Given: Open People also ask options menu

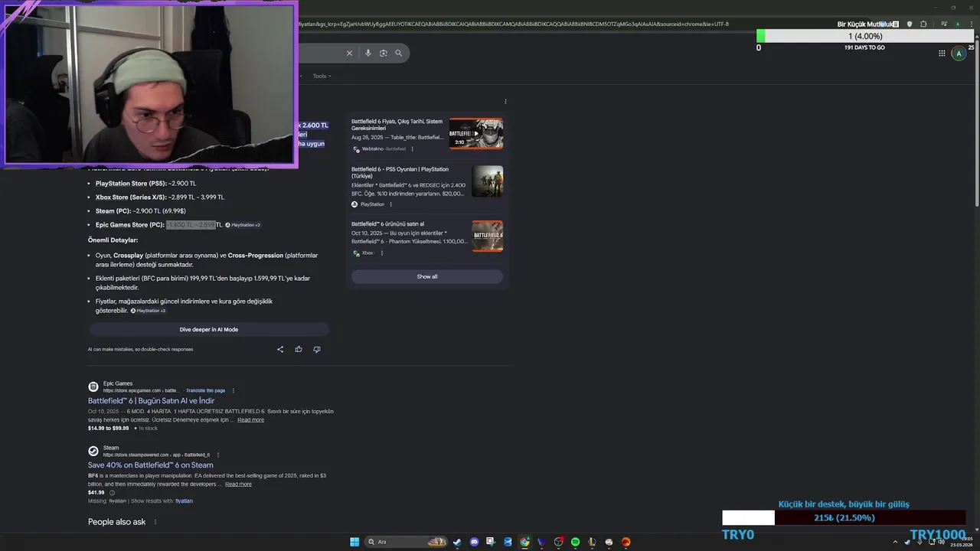Looking at the screenshot, I should pyautogui.click(x=155, y=522).
